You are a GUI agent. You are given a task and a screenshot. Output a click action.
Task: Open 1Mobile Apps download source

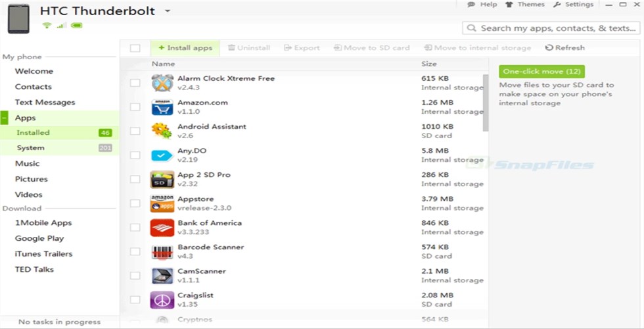click(43, 223)
